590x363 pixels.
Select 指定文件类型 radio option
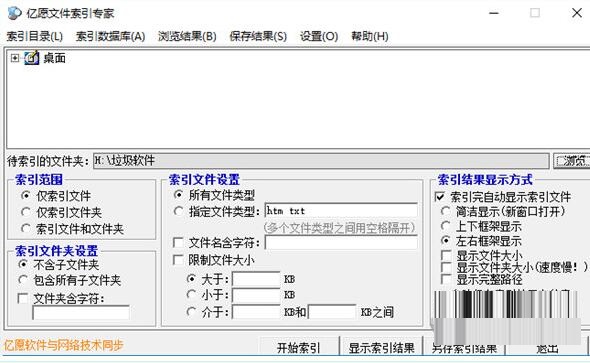coord(178,211)
